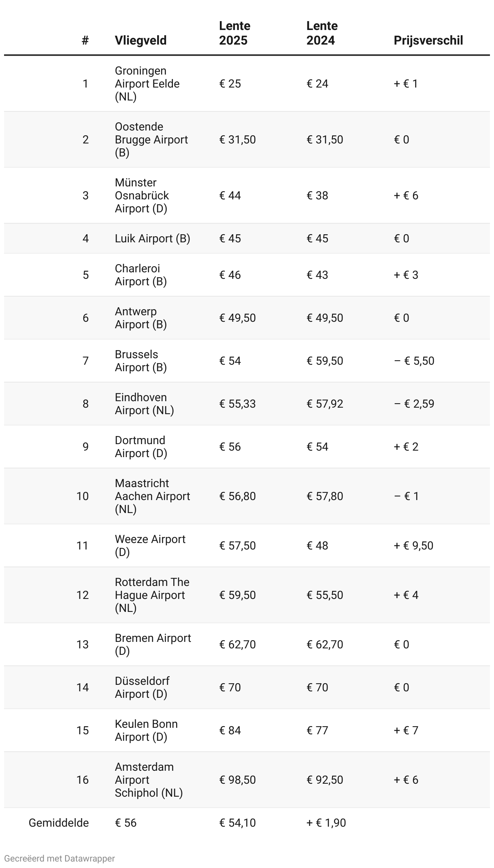The width and height of the screenshot is (494, 868).
Task: Click the Lente 2024 column header
Action: click(x=322, y=33)
